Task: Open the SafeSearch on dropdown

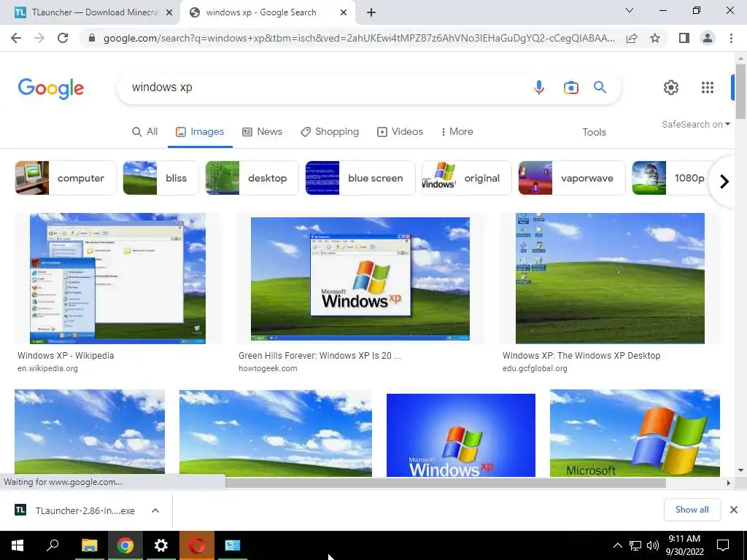Action: 695,124
